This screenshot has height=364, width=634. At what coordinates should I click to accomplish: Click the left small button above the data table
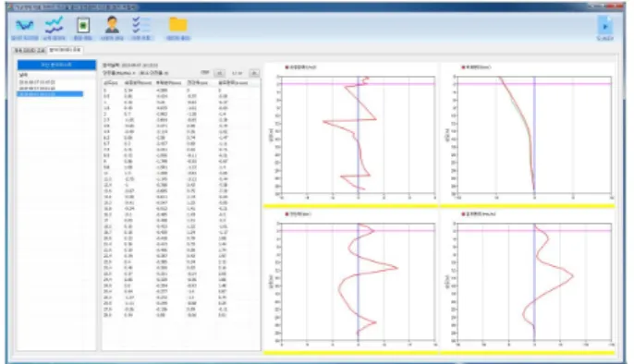click(x=220, y=73)
